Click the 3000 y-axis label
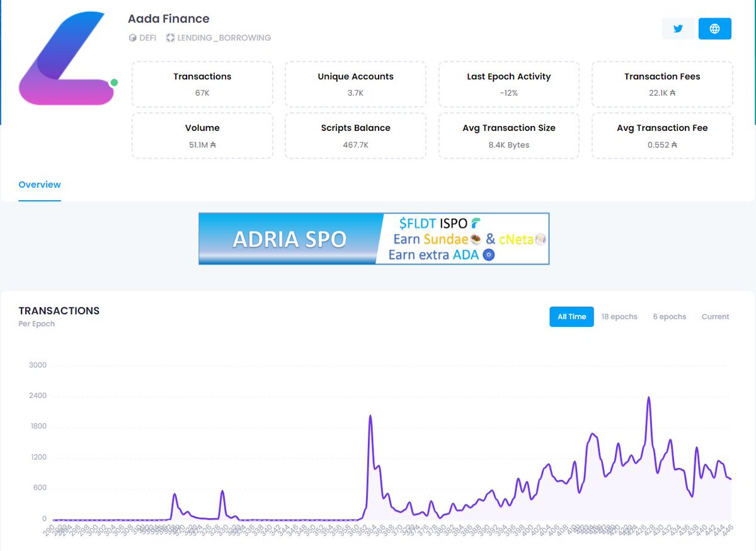Screen dimensions: 756x551 coord(37,365)
